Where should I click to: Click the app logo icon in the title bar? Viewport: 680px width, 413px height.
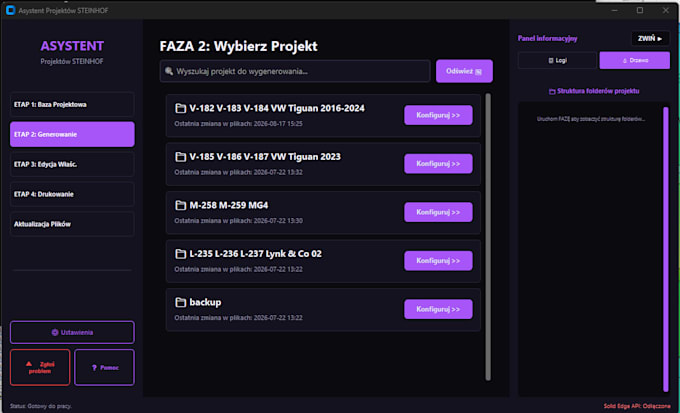tap(11, 10)
